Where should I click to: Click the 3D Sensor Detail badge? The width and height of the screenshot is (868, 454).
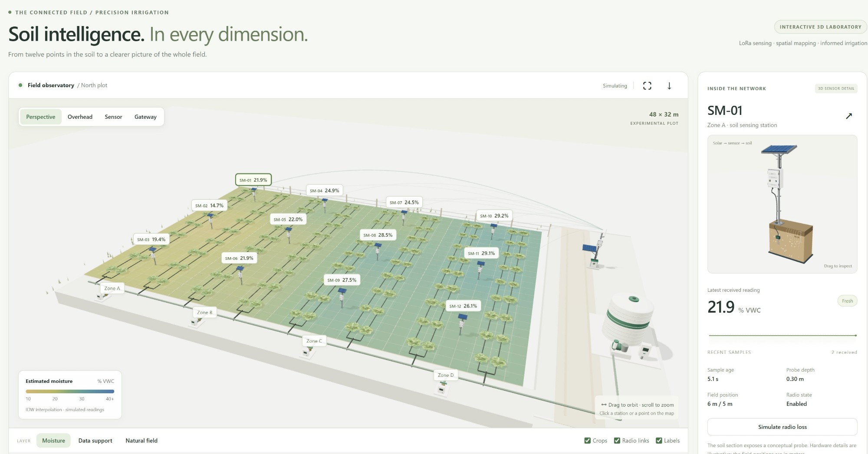[836, 88]
